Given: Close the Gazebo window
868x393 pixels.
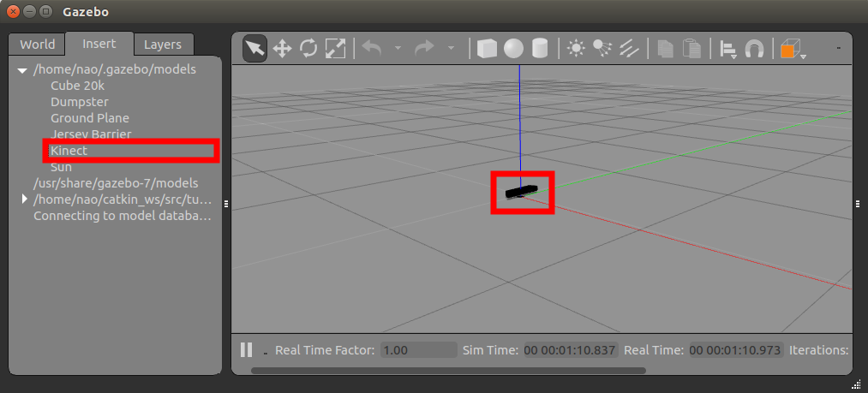Looking at the screenshot, I should [14, 11].
